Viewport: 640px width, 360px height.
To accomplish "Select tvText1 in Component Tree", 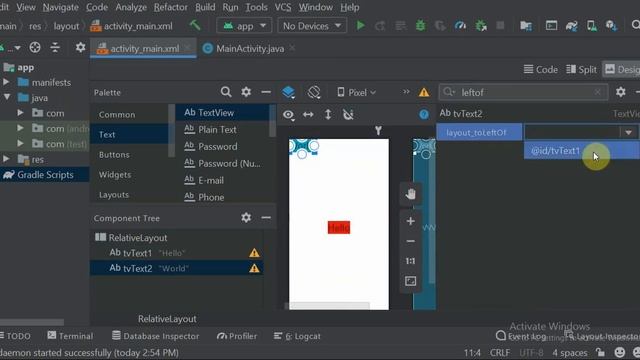I will [176, 253].
